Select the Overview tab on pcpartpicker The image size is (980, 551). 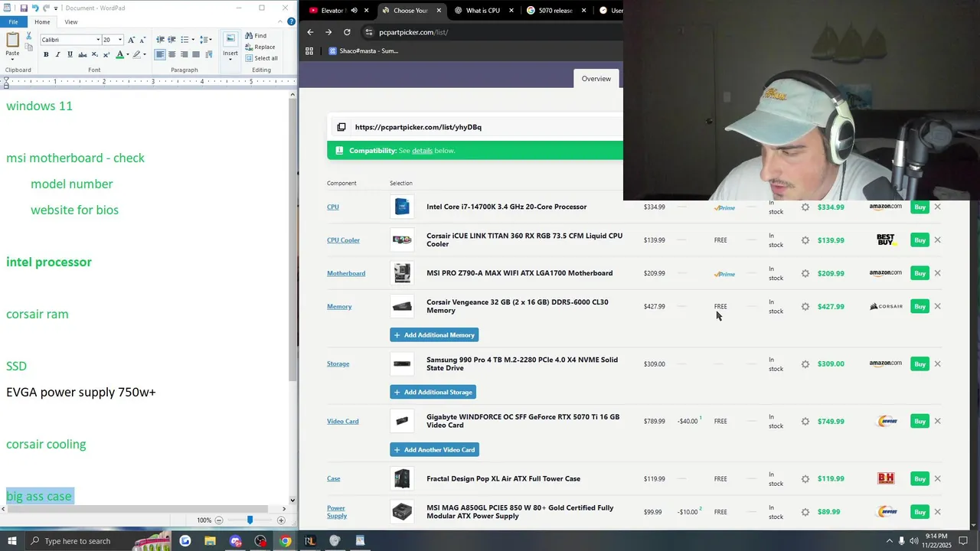(x=596, y=78)
